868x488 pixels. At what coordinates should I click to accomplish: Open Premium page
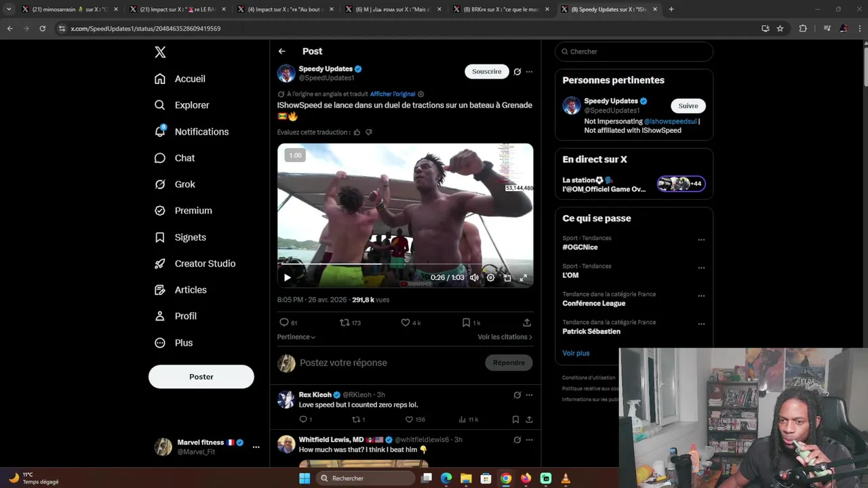point(183,211)
